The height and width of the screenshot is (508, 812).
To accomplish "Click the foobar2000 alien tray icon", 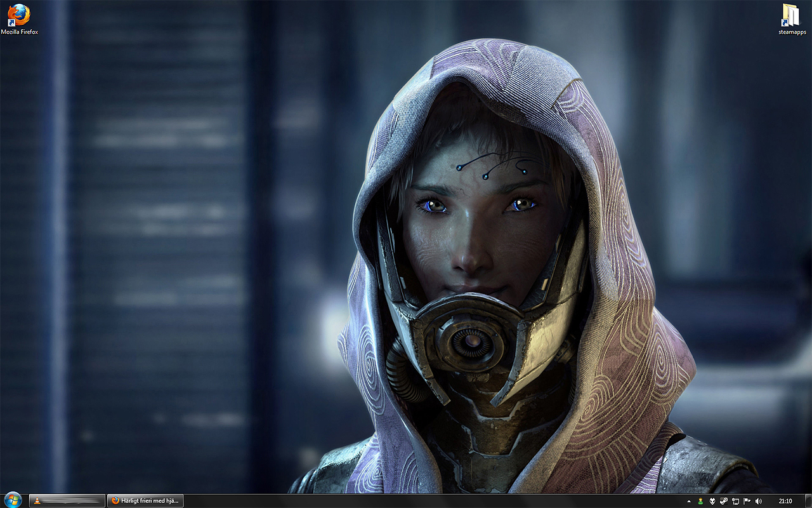I will (x=712, y=501).
